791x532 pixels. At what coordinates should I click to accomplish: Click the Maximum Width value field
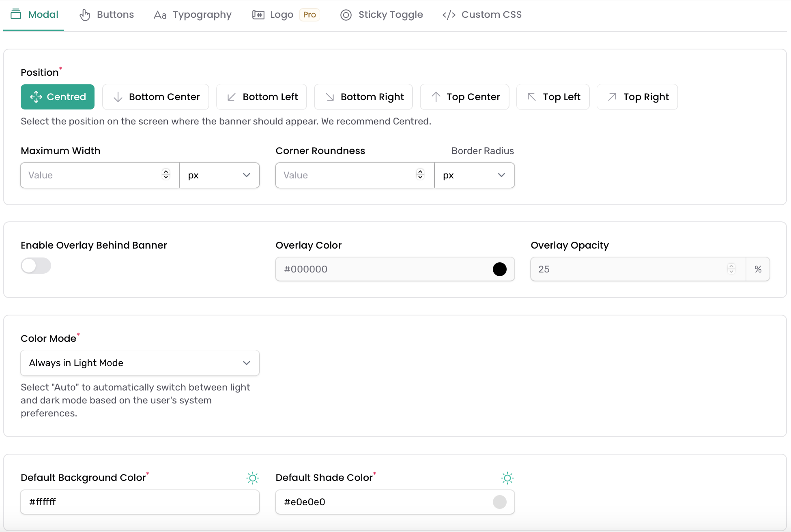(100, 175)
